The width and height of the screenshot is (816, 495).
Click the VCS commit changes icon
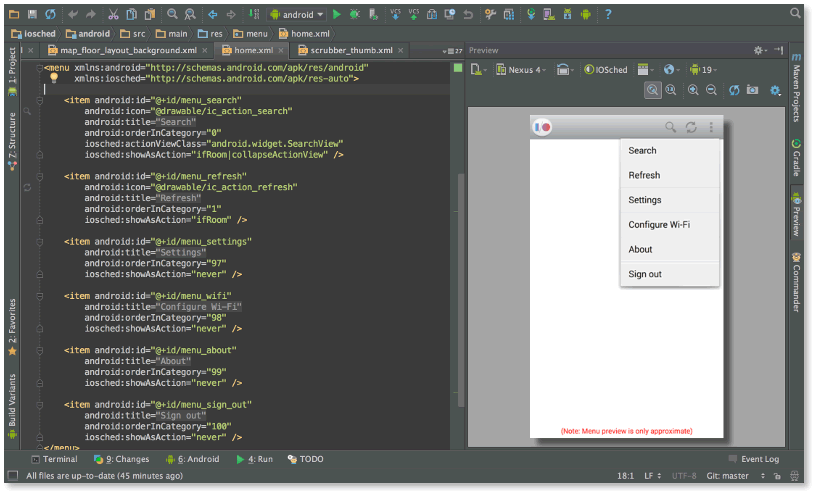[414, 15]
